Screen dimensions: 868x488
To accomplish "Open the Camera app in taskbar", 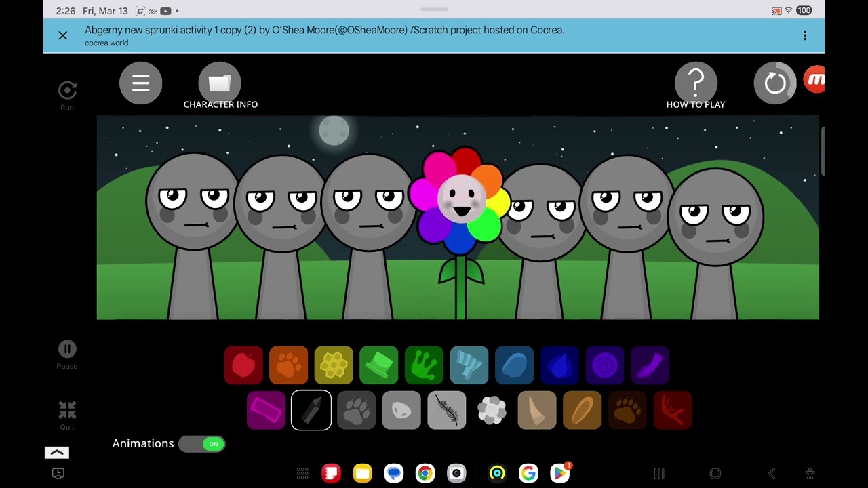I will pyautogui.click(x=456, y=473).
